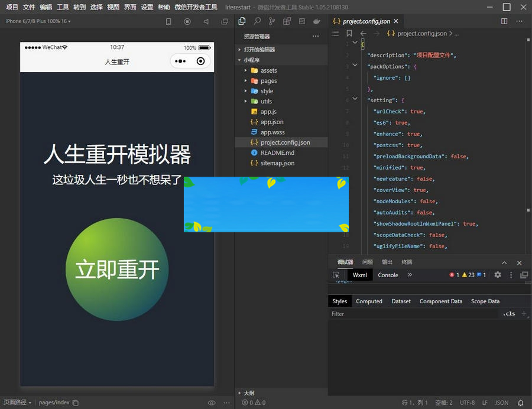Switch to the Console tab in debugger
Screen dimensions: 532x409
click(388, 274)
